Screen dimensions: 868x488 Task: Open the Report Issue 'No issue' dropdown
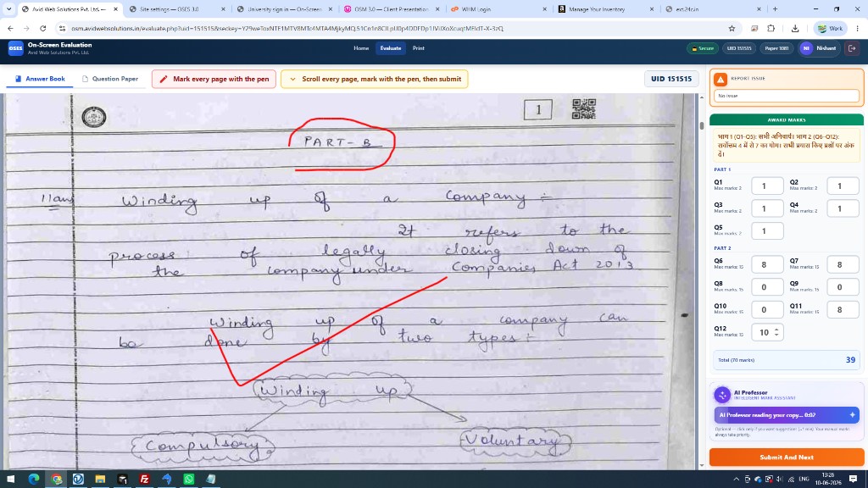pyautogui.click(x=786, y=96)
